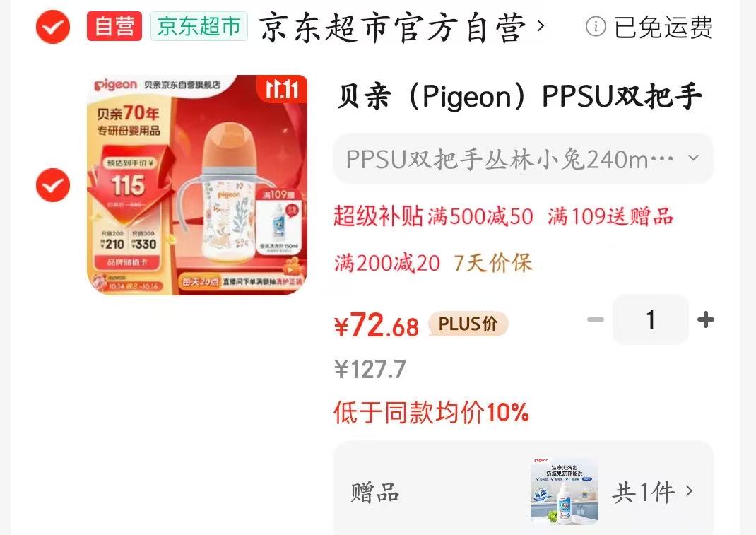Open the 贝亲 (Pigeon) PPSU双把手 product title
Image resolution: width=756 pixels, height=535 pixels.
point(519,96)
